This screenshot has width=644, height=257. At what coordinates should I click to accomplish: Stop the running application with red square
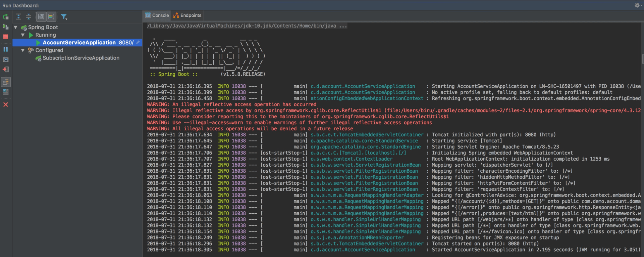click(6, 37)
